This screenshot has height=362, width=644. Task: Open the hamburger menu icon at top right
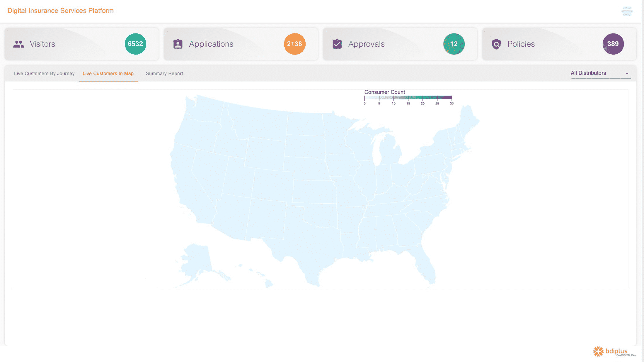coord(627,11)
